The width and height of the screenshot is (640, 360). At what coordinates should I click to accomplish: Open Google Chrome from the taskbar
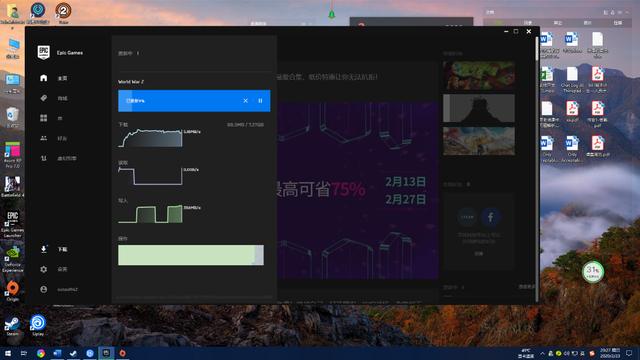coord(40,353)
